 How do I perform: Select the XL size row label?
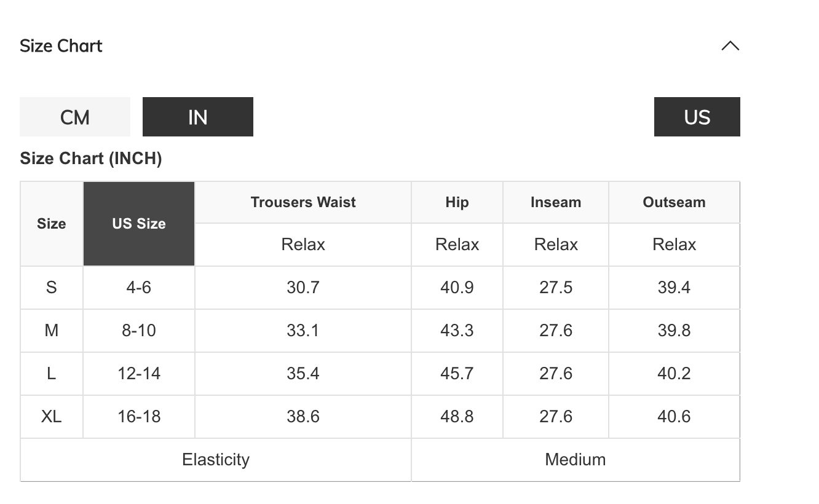[52, 417]
